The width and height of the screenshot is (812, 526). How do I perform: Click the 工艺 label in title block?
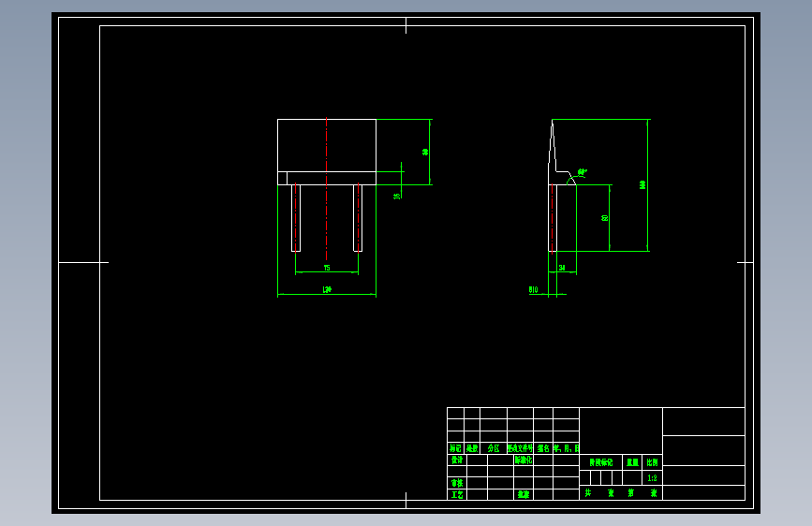[457, 495]
